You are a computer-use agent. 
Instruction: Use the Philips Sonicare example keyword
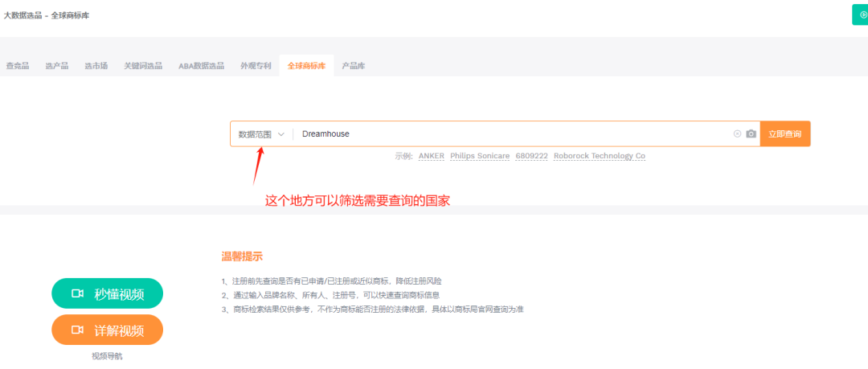click(x=480, y=156)
